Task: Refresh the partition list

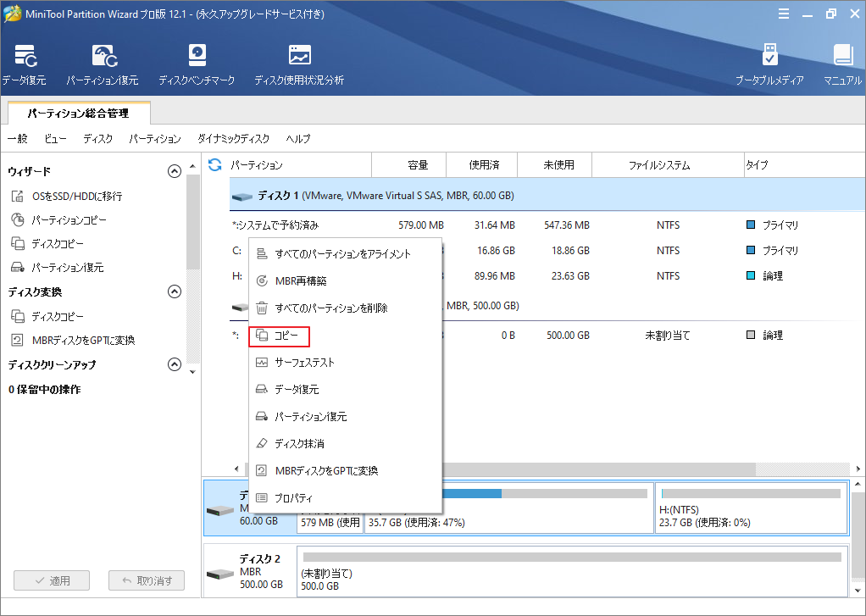Action: click(215, 164)
